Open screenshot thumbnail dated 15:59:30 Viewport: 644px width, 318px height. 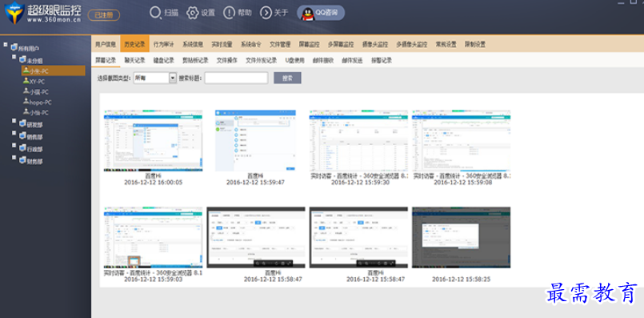[x=358, y=141]
